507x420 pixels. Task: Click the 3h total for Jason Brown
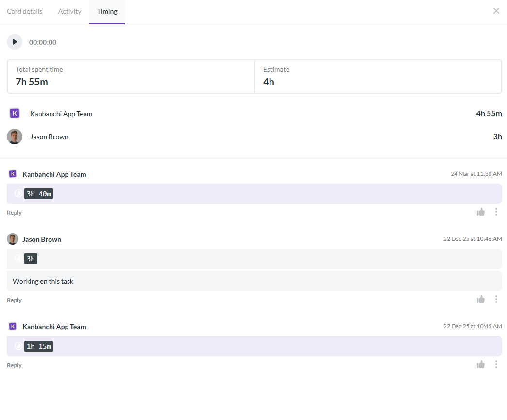click(497, 137)
